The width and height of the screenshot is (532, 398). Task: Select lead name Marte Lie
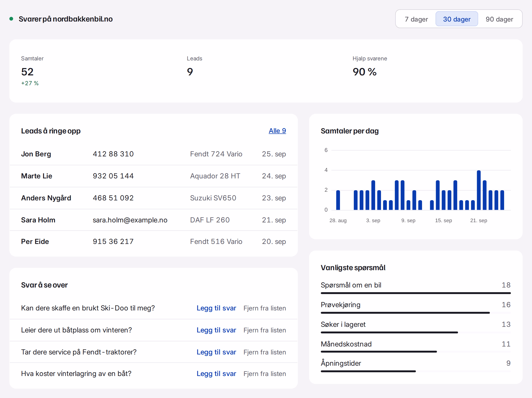37,176
